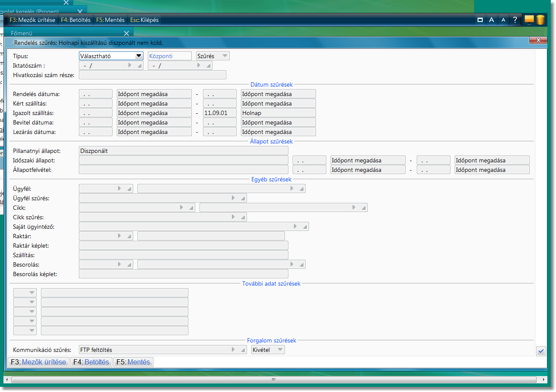556x392 pixels.
Task: Click the orange monitor icon
Action: 529,20
